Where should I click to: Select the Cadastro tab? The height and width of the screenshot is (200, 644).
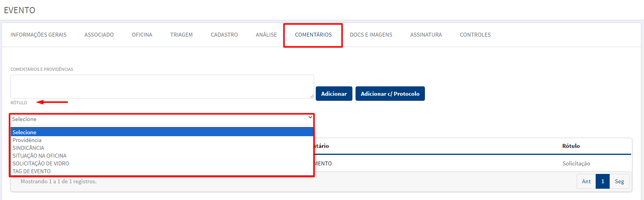pos(224,35)
